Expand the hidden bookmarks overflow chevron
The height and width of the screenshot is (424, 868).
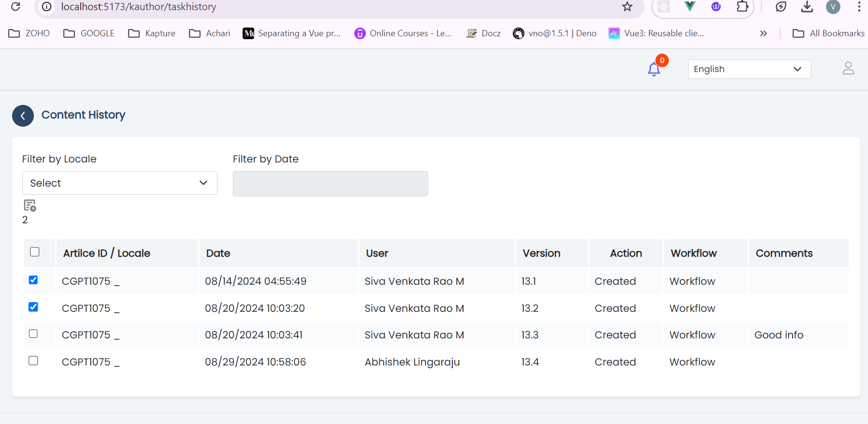click(x=763, y=33)
